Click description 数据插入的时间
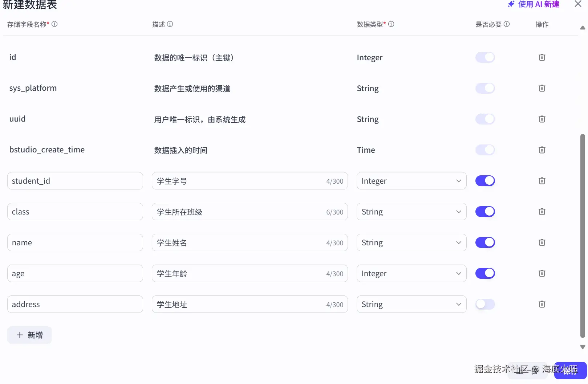Screen dimensions: 588x384 point(181,150)
